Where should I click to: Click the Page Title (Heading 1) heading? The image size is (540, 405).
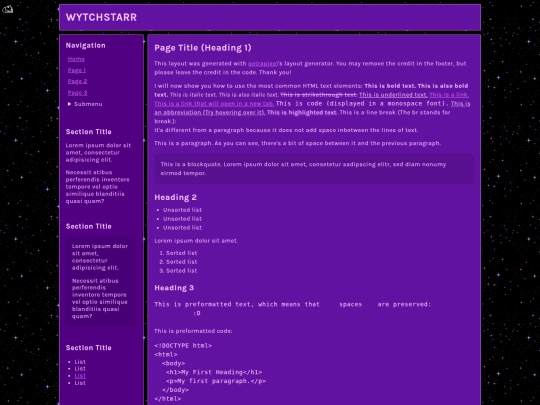click(203, 48)
